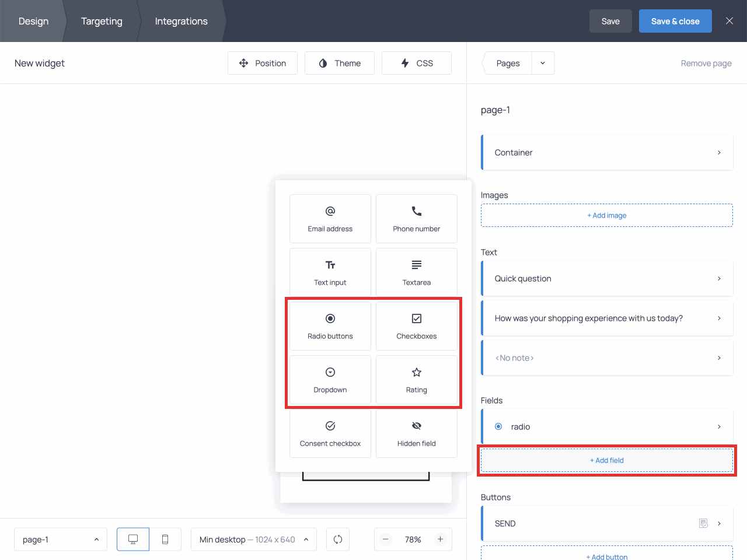The height and width of the screenshot is (560, 747).
Task: Open the Min desktop resolution dropdown
Action: (253, 539)
